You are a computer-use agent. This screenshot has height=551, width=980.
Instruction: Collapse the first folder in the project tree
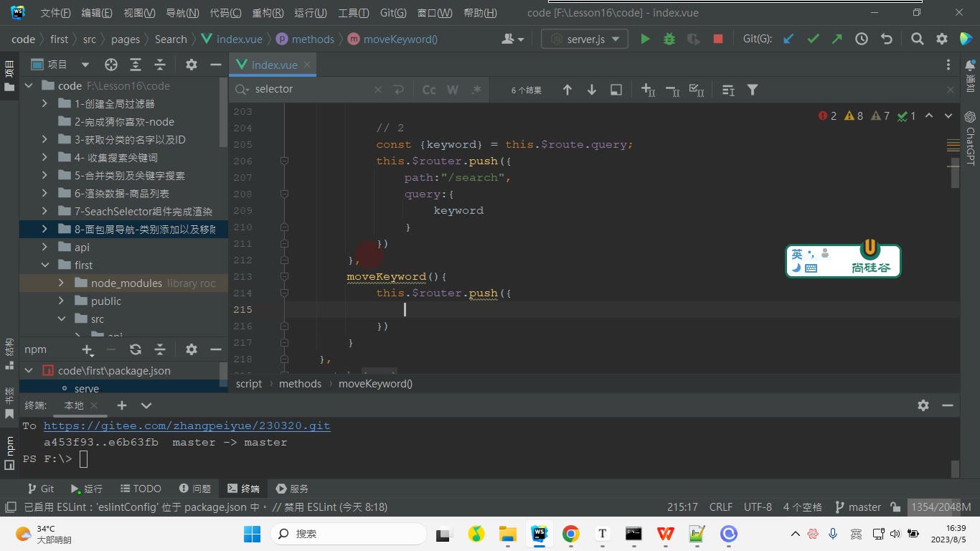(x=44, y=265)
